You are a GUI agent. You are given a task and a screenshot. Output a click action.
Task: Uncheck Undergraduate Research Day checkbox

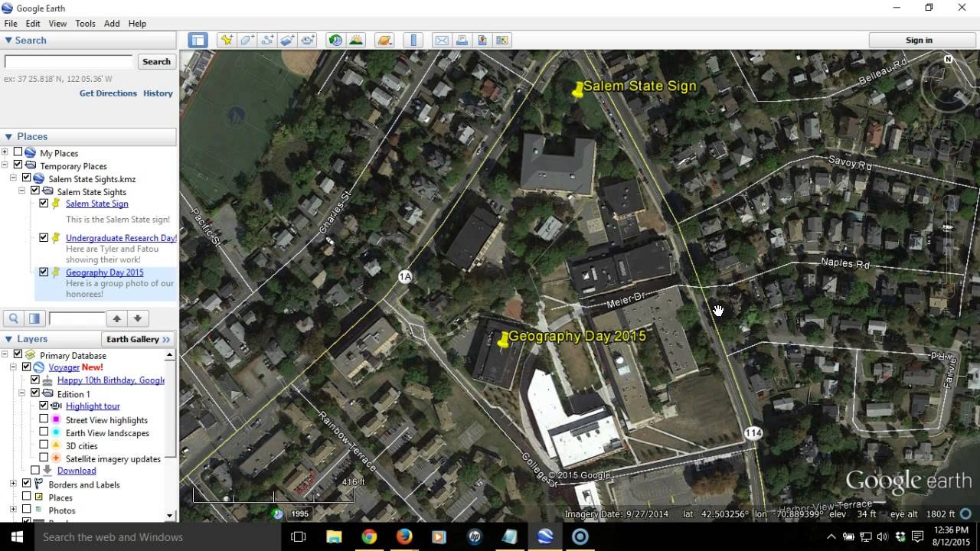(x=44, y=238)
